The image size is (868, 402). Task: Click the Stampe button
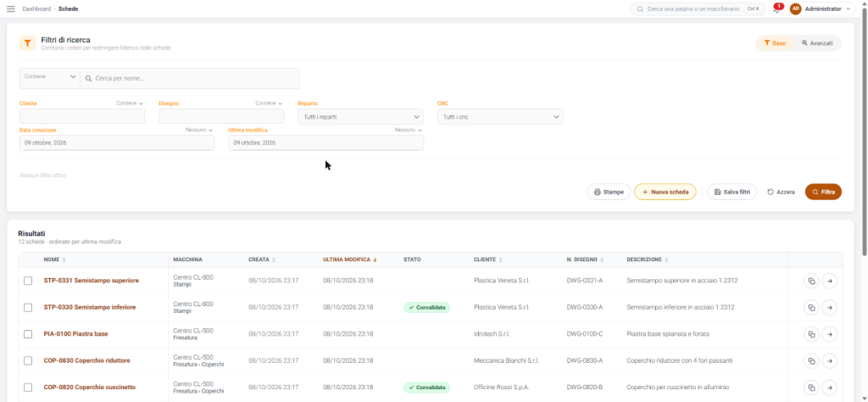[609, 193]
